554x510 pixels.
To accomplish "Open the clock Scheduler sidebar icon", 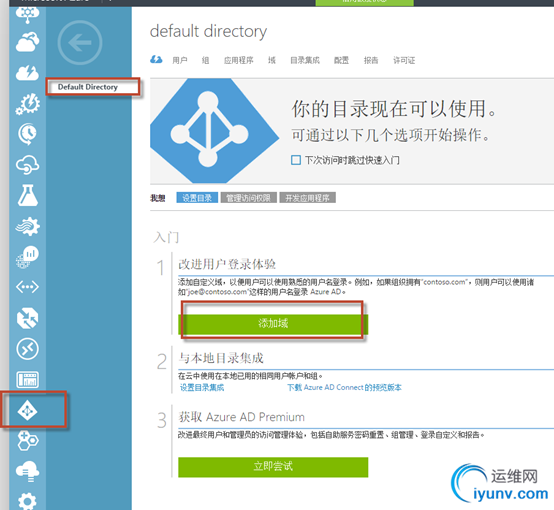I will pos(28,134).
